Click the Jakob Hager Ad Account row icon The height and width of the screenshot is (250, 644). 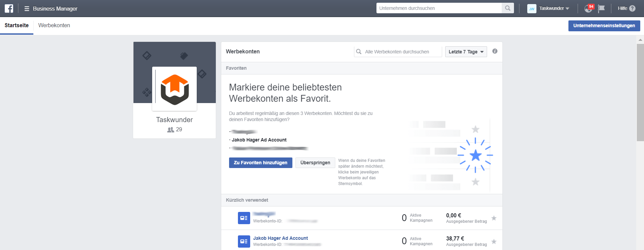coord(244,241)
